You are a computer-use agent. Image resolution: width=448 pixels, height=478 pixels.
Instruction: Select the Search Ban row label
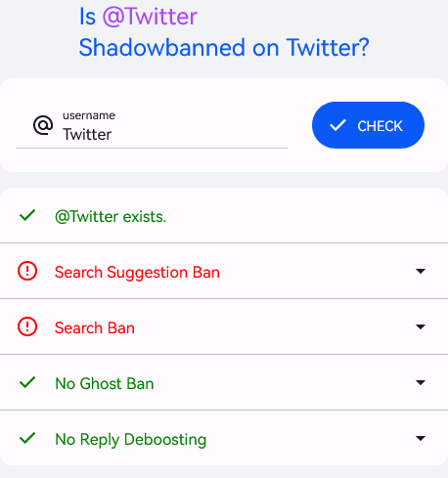tap(95, 327)
